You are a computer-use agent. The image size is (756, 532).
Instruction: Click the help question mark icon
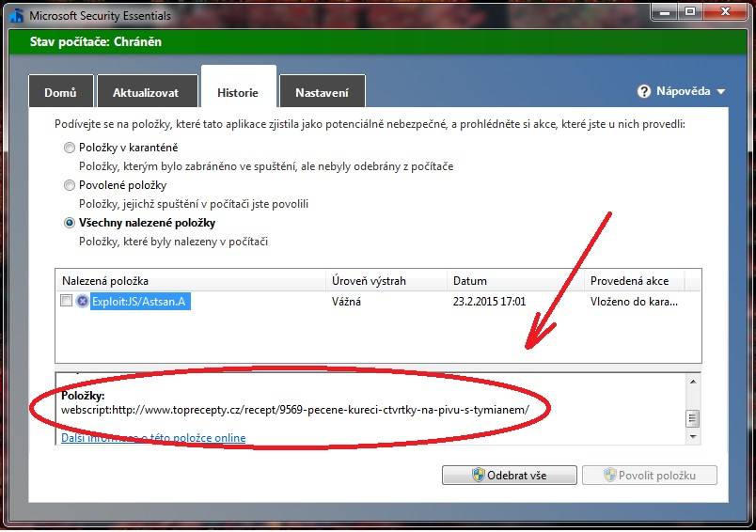click(644, 91)
